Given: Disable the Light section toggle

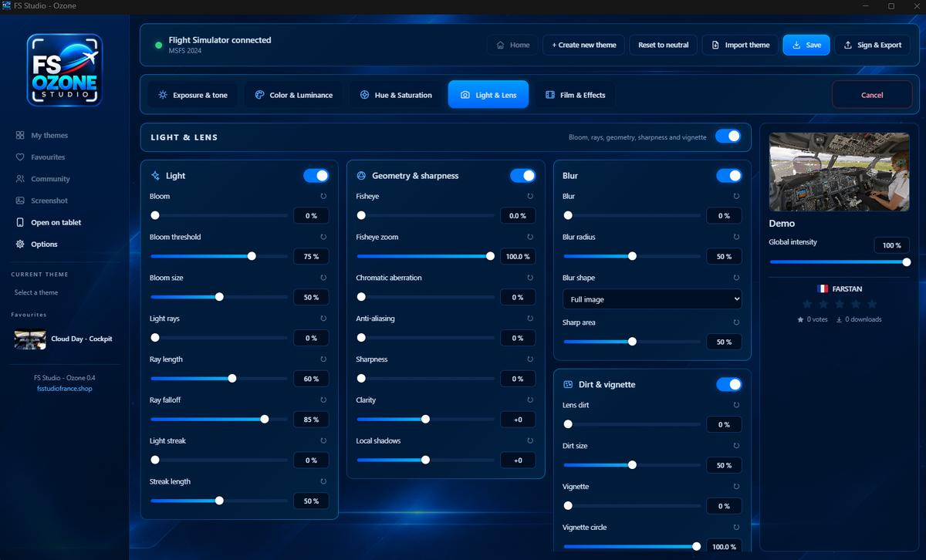Looking at the screenshot, I should click(x=316, y=176).
